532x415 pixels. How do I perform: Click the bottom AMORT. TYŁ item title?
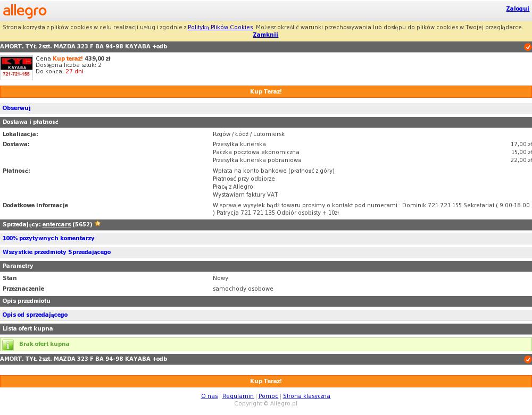[84, 359]
